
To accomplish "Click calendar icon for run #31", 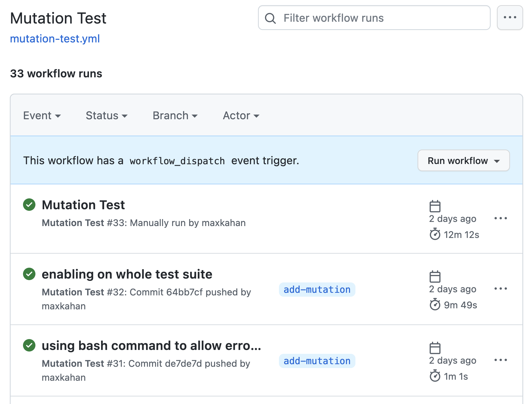I will tap(435, 348).
